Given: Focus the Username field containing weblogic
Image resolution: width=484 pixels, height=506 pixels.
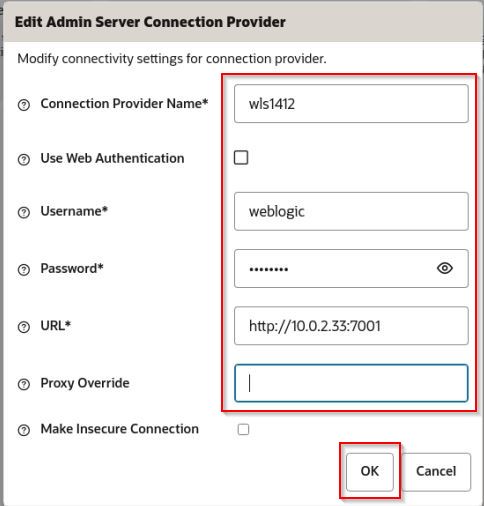Looking at the screenshot, I should [x=351, y=211].
